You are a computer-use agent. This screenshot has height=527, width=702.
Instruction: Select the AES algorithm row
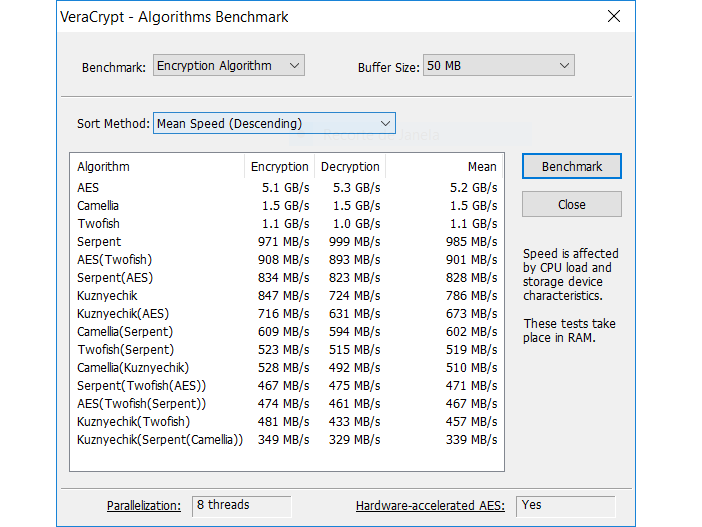coord(287,188)
